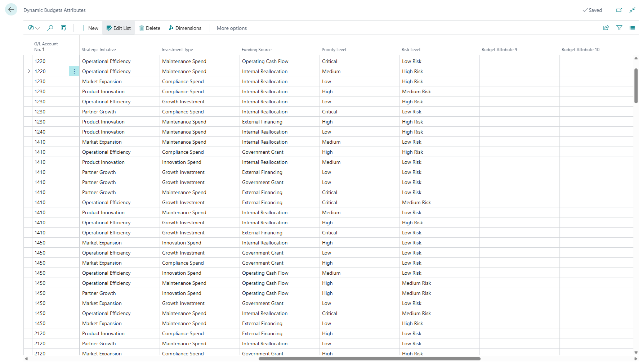643x364 pixels.
Task: Open the More options menu
Action: tap(232, 28)
